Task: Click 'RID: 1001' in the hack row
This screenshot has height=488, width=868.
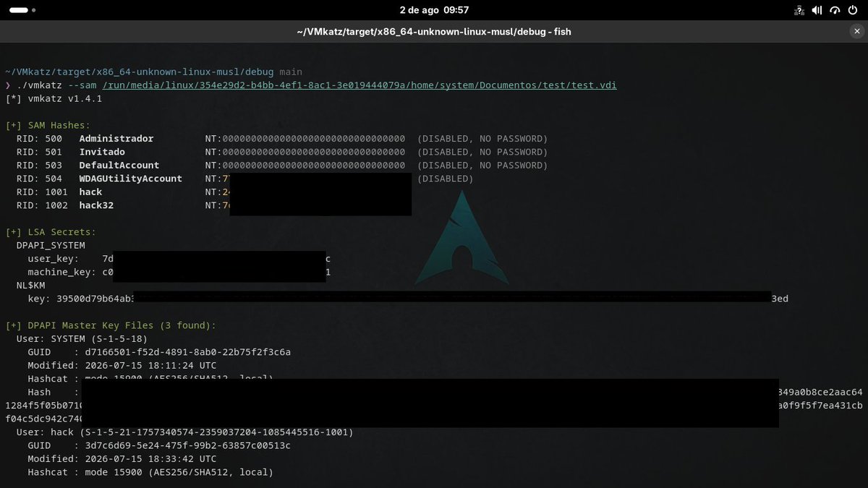Action: coord(42,192)
